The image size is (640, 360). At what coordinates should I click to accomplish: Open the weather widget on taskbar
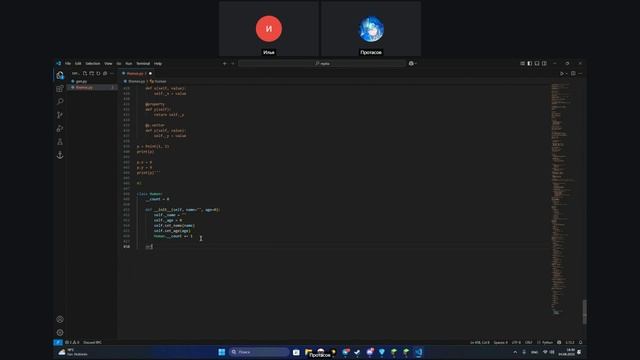click(73, 352)
